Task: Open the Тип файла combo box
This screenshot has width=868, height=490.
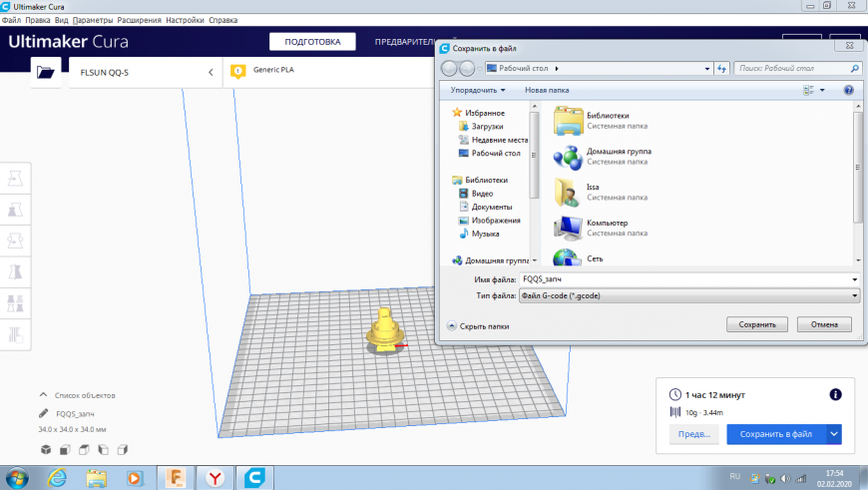Action: click(689, 295)
